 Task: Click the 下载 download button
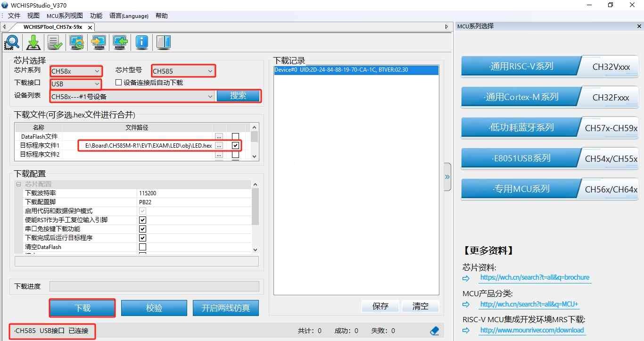coord(83,308)
